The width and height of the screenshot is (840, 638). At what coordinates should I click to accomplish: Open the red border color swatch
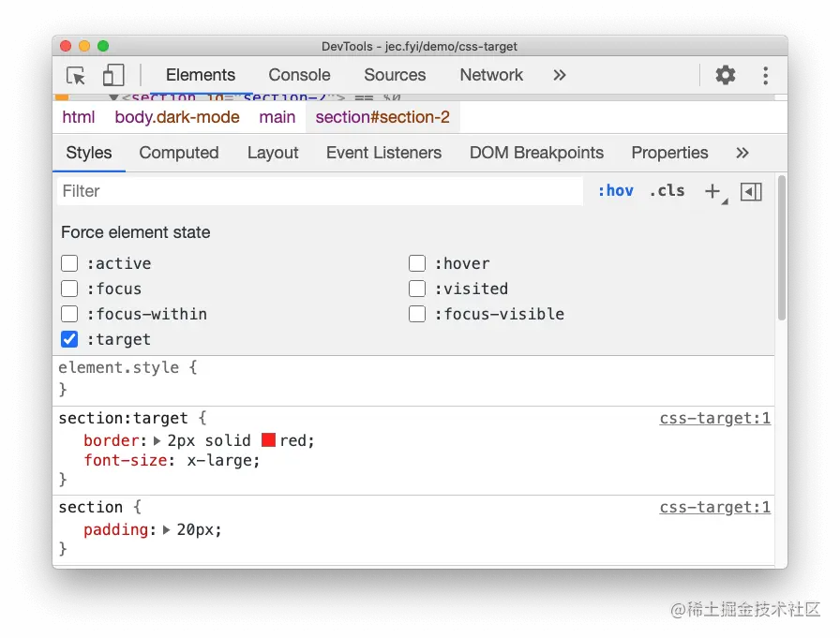[268, 440]
